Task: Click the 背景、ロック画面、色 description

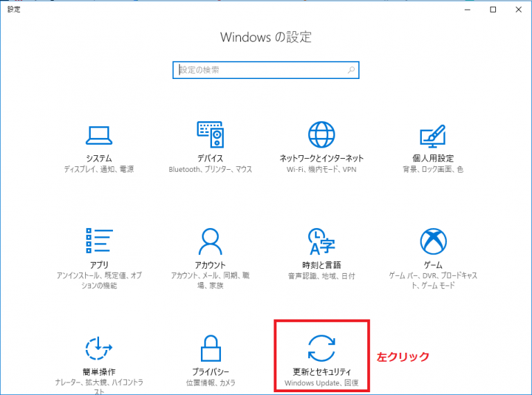Action: click(433, 169)
